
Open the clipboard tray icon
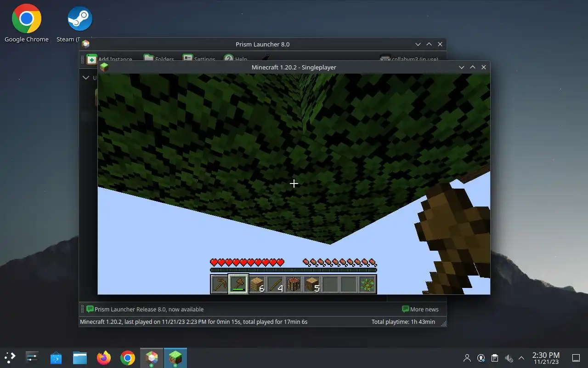tap(495, 358)
